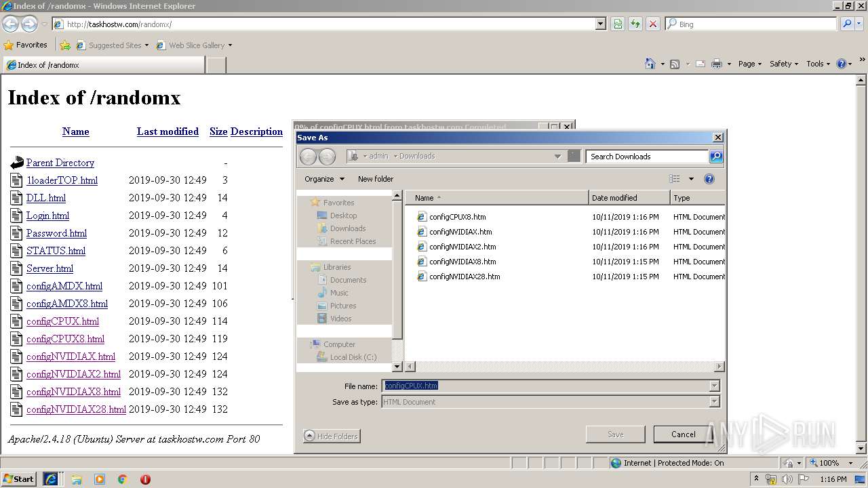Collapse folders with Hide Folders button
Image resolution: width=868 pixels, height=488 pixels.
[x=332, y=436]
